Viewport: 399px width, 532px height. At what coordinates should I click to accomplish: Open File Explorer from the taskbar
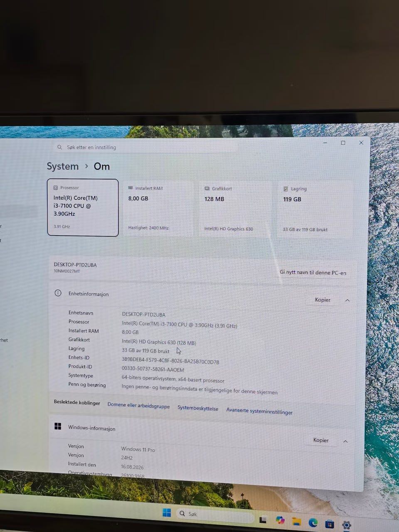[296, 522]
